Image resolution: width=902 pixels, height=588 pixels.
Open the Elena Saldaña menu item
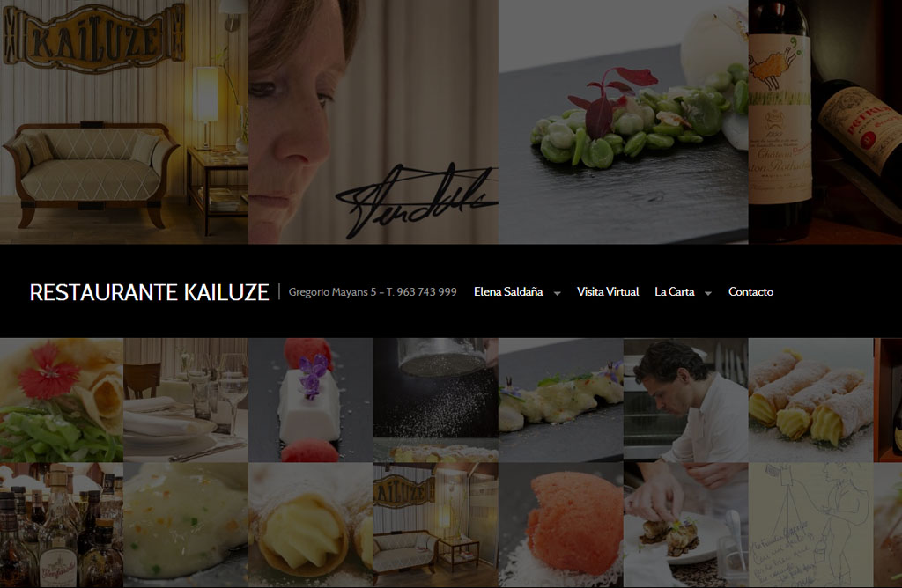coord(508,292)
